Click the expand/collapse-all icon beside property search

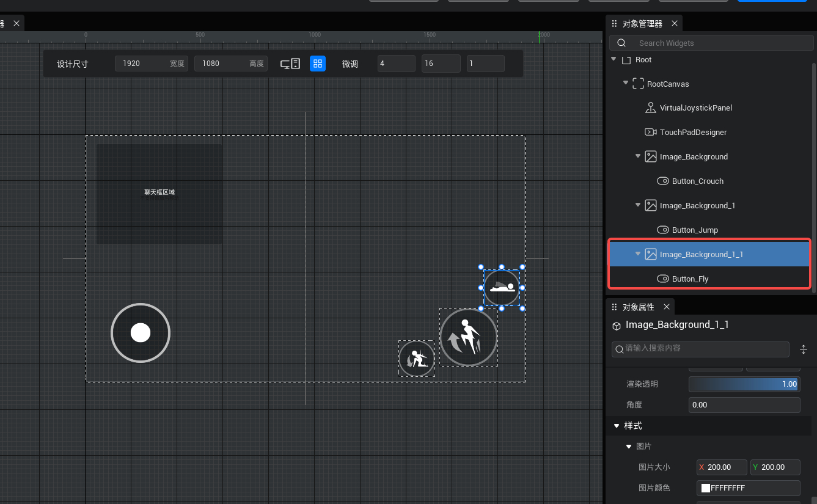[x=803, y=349]
